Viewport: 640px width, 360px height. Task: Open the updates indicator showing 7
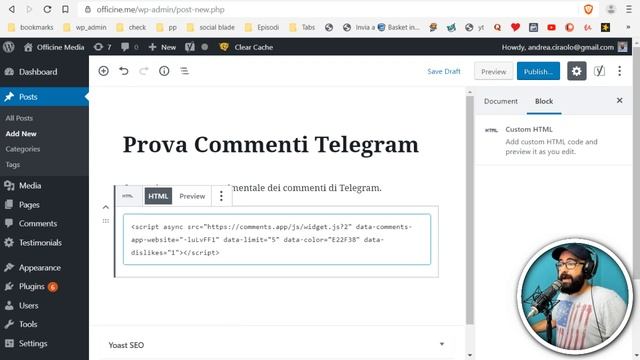[102, 47]
